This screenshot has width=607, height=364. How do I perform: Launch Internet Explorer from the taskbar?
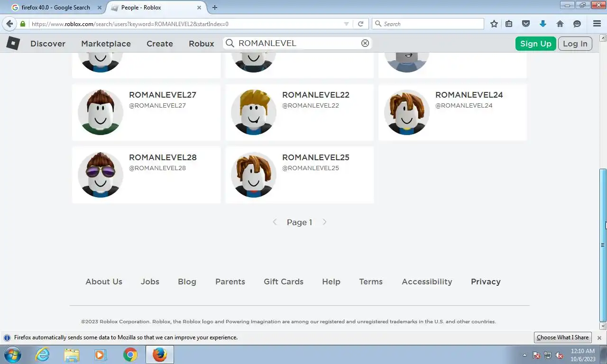tap(43, 355)
